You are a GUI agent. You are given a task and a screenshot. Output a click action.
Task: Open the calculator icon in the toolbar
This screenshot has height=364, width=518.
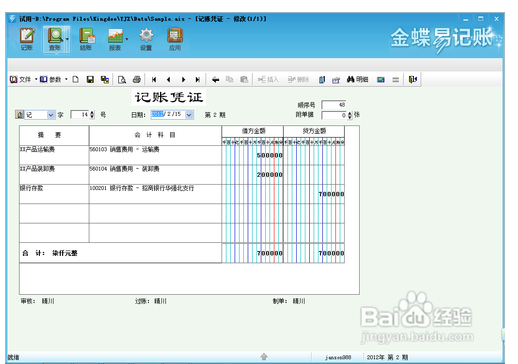(x=336, y=80)
